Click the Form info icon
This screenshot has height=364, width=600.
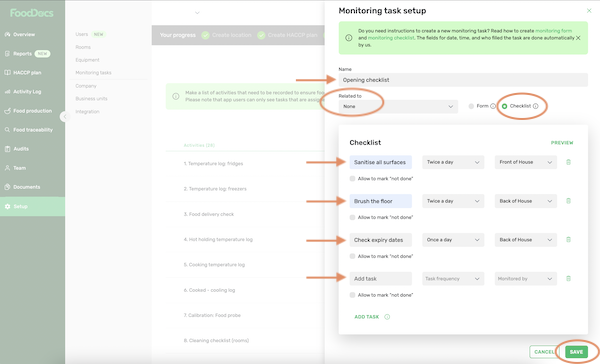click(x=493, y=106)
